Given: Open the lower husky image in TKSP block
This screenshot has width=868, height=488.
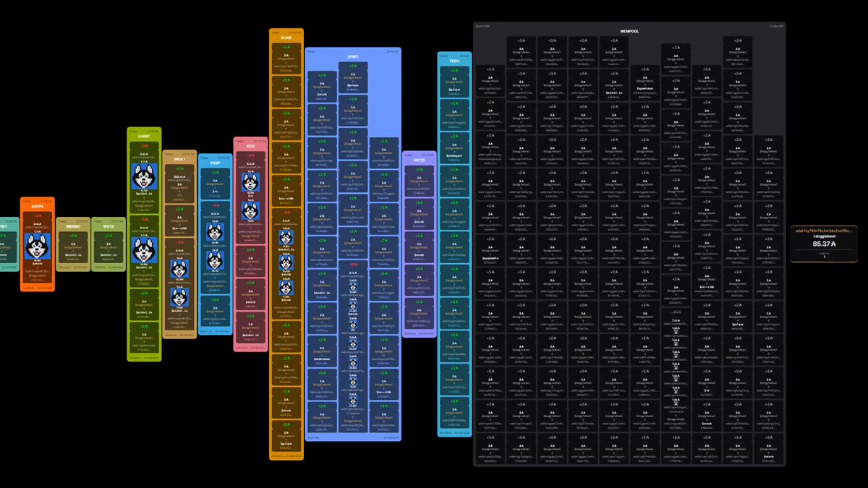Looking at the screenshot, I should pyautogui.click(x=215, y=260).
